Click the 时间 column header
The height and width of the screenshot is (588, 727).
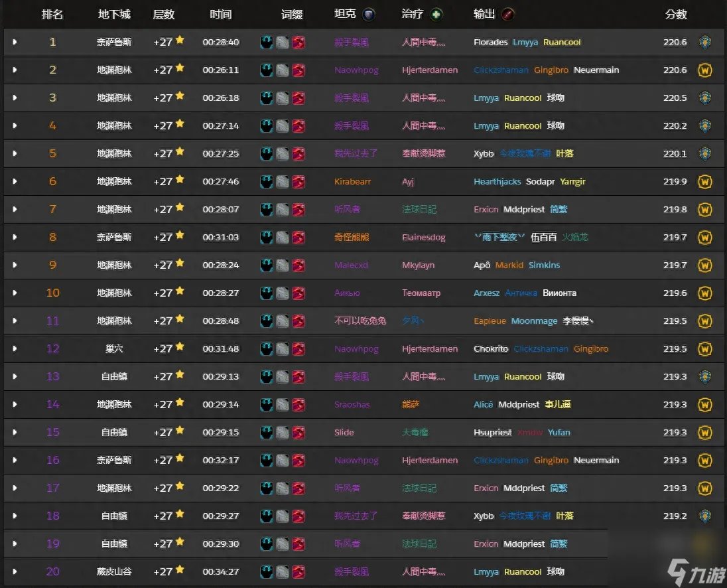tap(220, 14)
